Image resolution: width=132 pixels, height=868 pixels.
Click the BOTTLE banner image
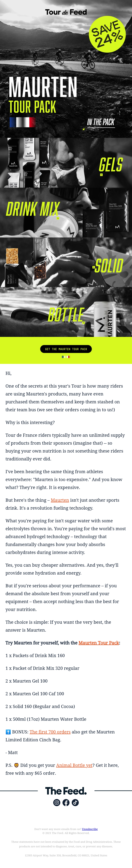(66, 312)
